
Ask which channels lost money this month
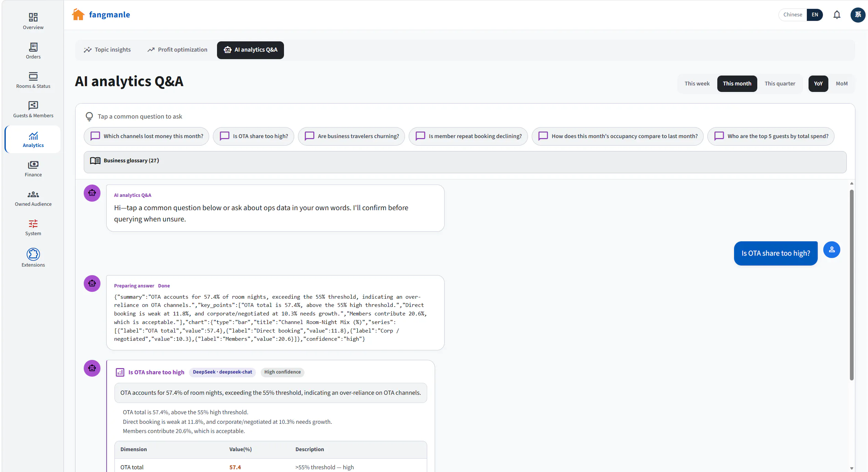click(x=146, y=136)
